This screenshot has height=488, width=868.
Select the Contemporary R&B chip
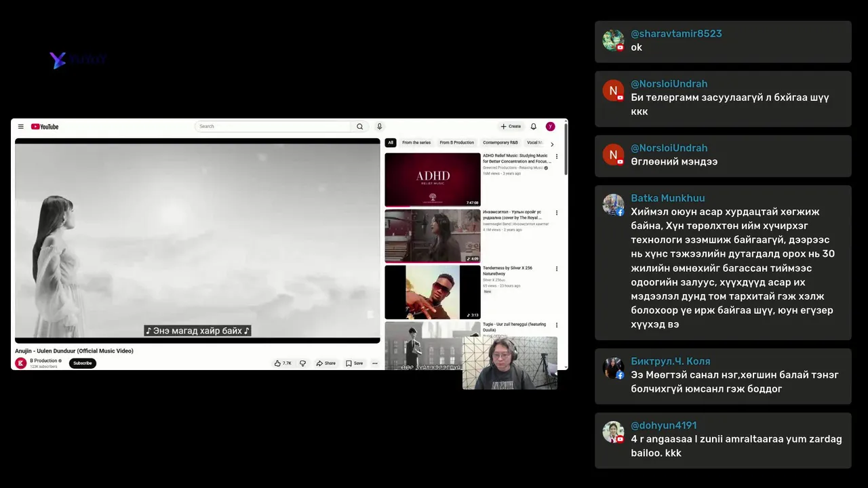tap(500, 143)
